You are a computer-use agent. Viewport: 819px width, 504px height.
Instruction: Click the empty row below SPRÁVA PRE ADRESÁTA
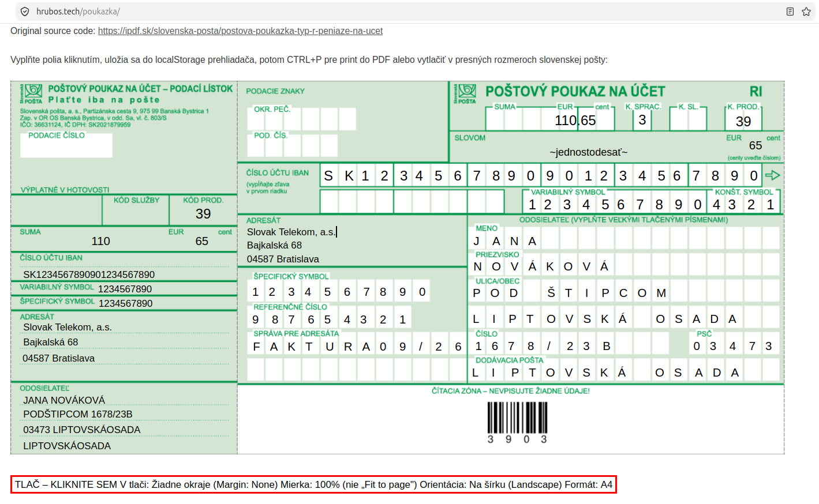point(357,369)
